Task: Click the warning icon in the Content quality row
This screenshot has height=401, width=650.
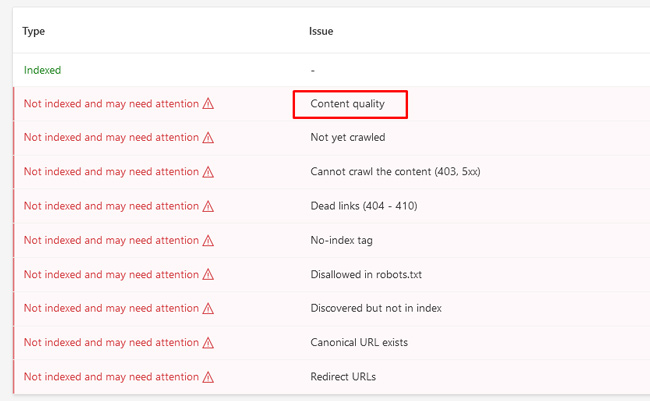Action: pyautogui.click(x=208, y=104)
